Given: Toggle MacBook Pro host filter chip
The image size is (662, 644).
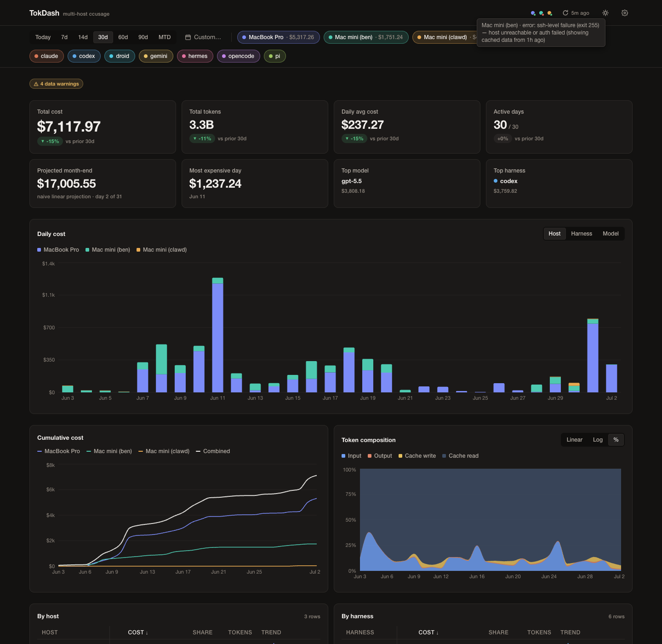Looking at the screenshot, I should [x=279, y=37].
